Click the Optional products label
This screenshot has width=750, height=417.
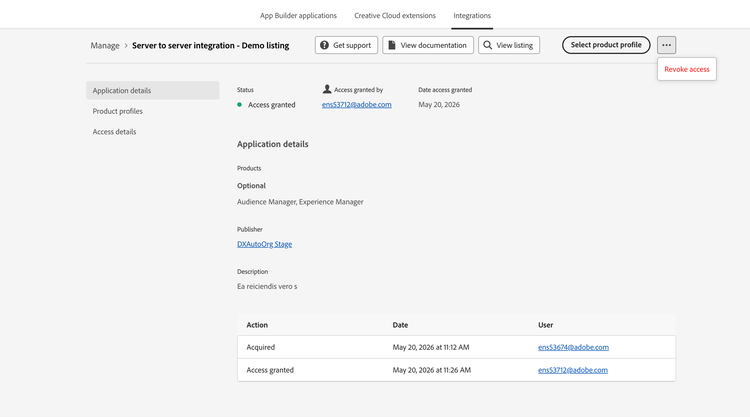click(251, 186)
